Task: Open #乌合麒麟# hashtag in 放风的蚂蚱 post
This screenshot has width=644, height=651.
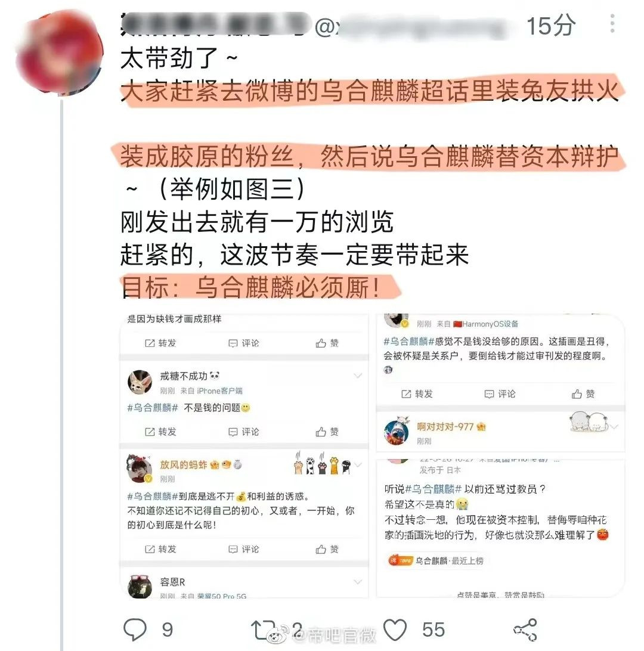Action: (153, 496)
